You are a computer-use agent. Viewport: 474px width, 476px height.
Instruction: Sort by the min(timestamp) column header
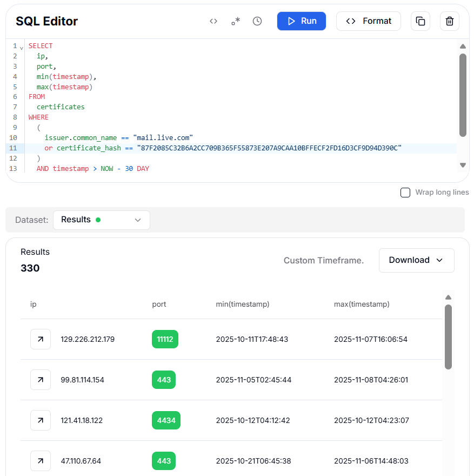pyautogui.click(x=243, y=304)
